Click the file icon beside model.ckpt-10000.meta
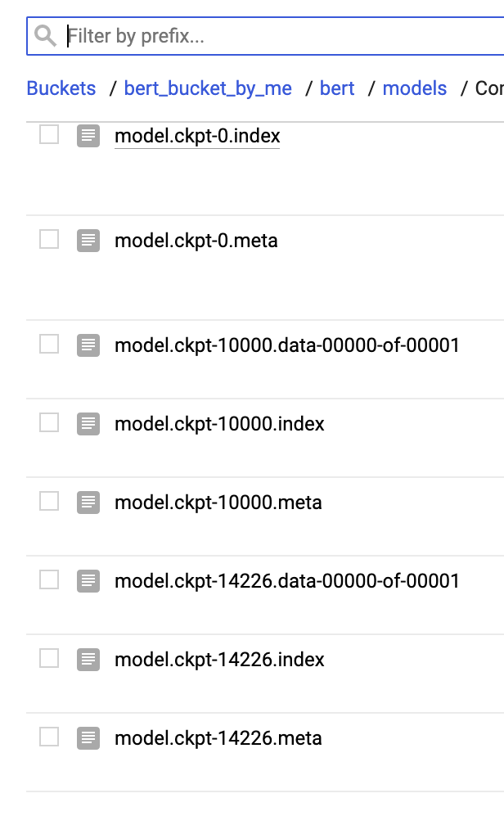 pos(88,503)
